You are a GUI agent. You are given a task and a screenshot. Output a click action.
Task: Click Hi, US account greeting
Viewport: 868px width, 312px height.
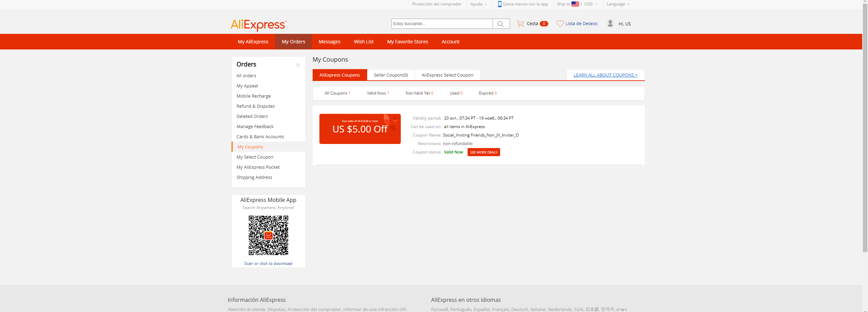pyautogui.click(x=625, y=24)
